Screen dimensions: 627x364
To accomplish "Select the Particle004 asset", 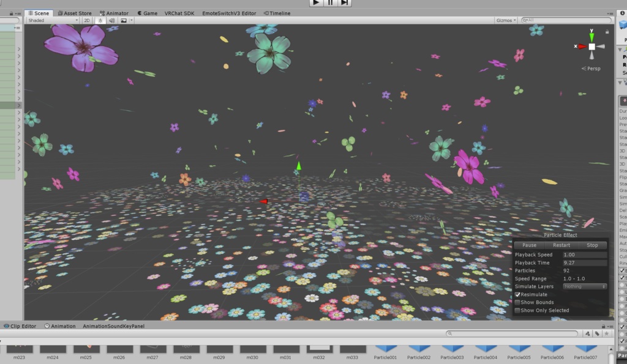I will tap(486, 352).
